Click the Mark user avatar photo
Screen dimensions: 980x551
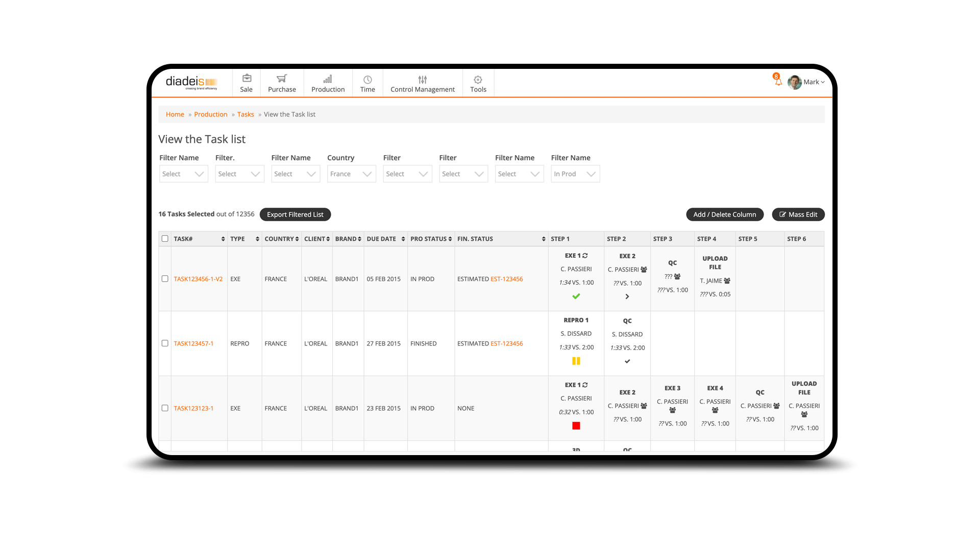coord(794,82)
